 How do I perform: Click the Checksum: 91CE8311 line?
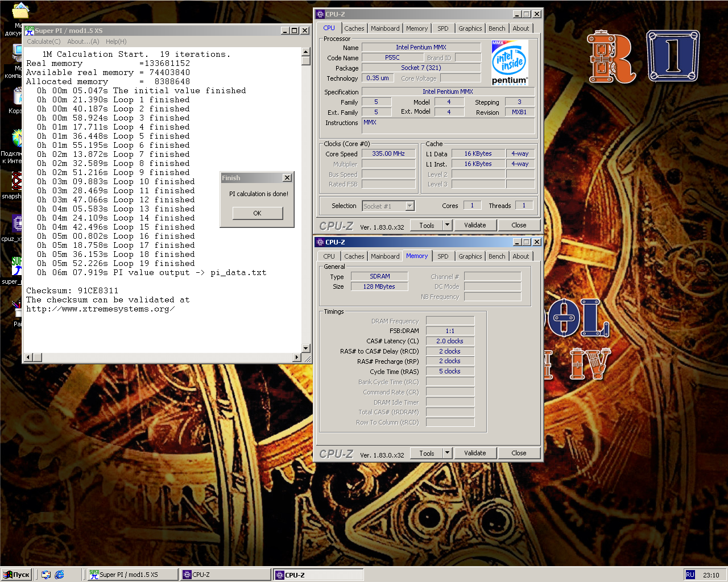pos(72,290)
